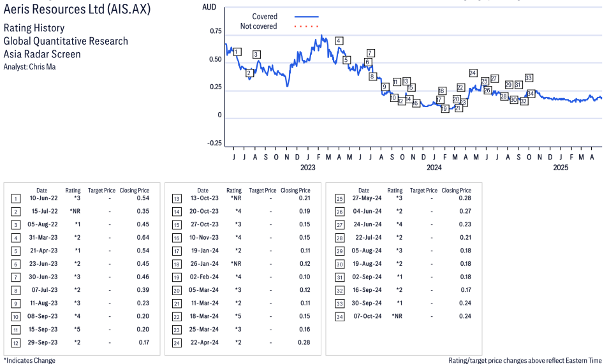Select chart marker 8 on the graph
The image size is (609, 364).
372,76
